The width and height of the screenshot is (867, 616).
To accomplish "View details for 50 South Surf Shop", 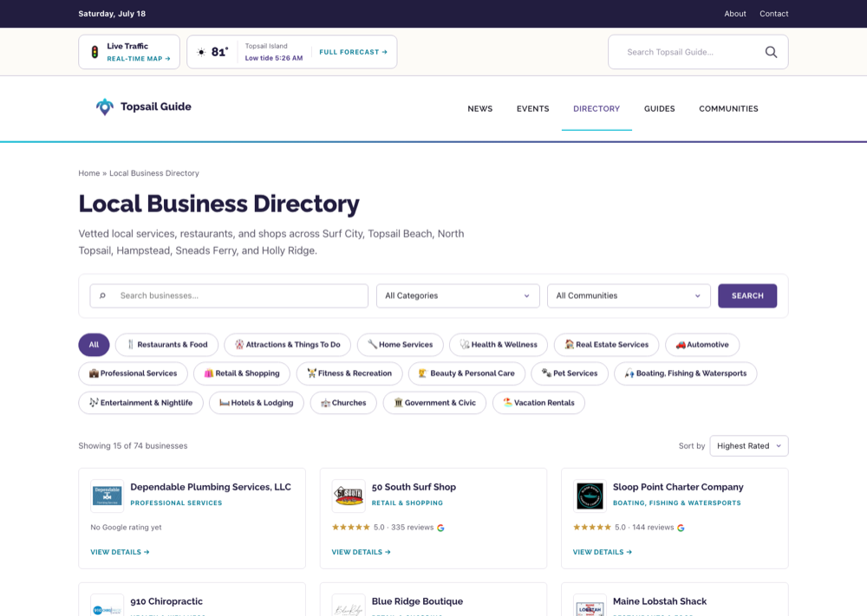I will pyautogui.click(x=361, y=552).
